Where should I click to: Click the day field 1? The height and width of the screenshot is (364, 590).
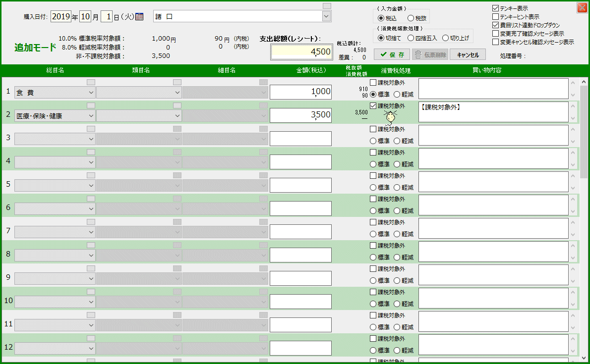107,16
